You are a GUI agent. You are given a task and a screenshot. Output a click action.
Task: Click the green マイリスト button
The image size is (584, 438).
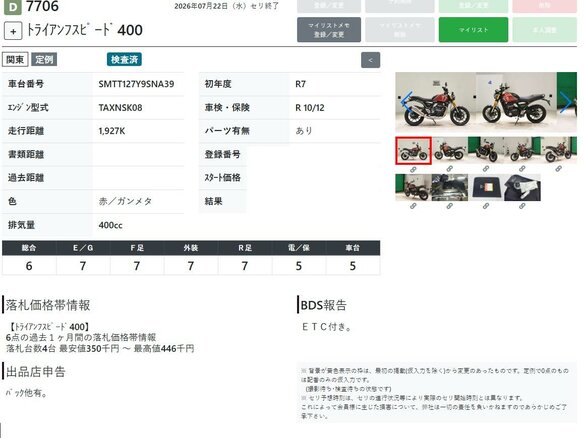click(473, 30)
